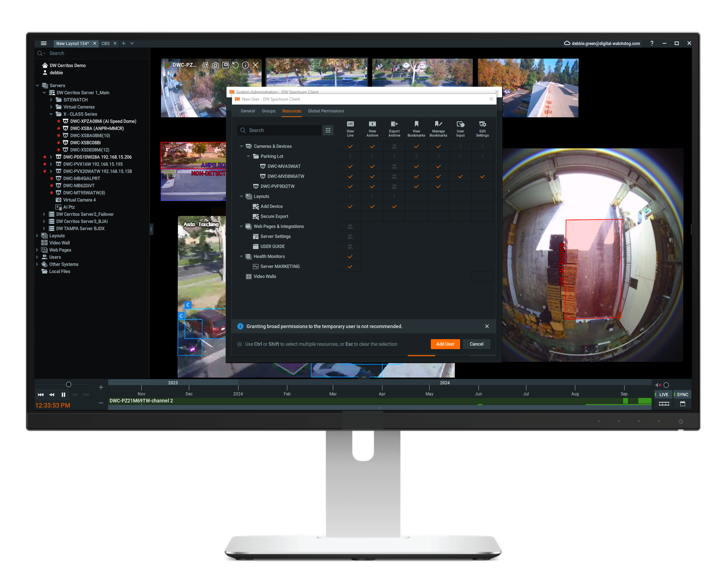Open the help question mark

[x=652, y=43]
